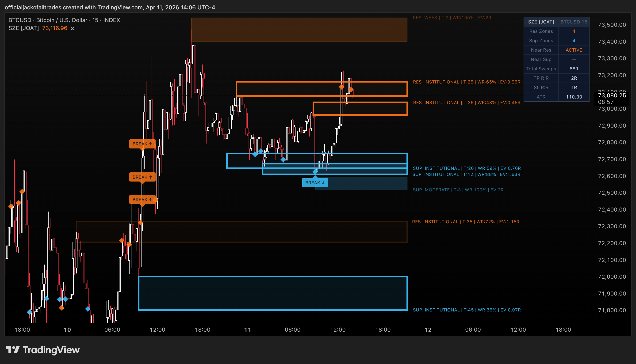Select the BTCUSD · Bitcoin / U.S. Dollar title
636x364 pixels.
[64, 20]
